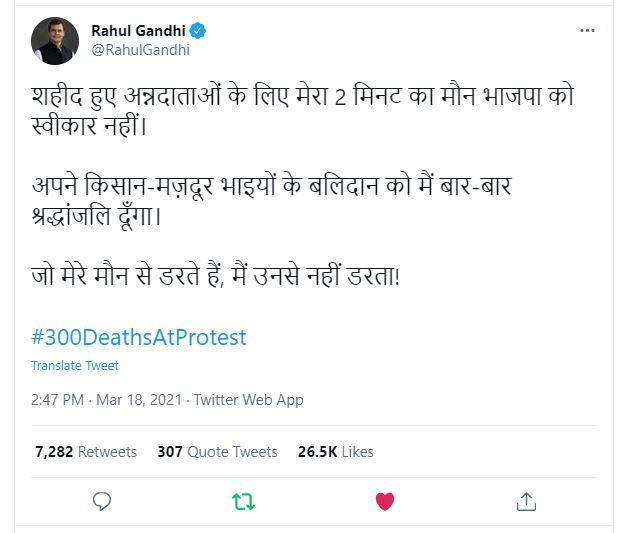Screen dimensions: 622x533
Task: Click the reply speech bubble icon
Action: [101, 500]
